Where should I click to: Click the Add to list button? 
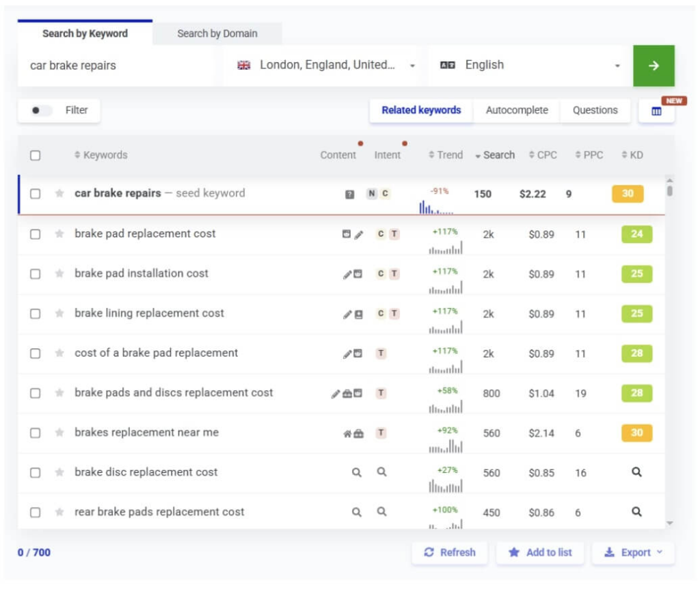540,553
